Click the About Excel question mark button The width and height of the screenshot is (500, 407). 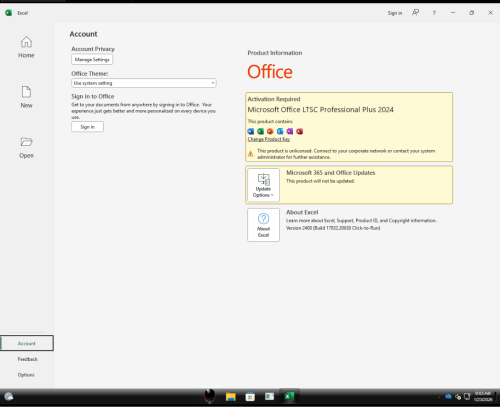[263, 225]
